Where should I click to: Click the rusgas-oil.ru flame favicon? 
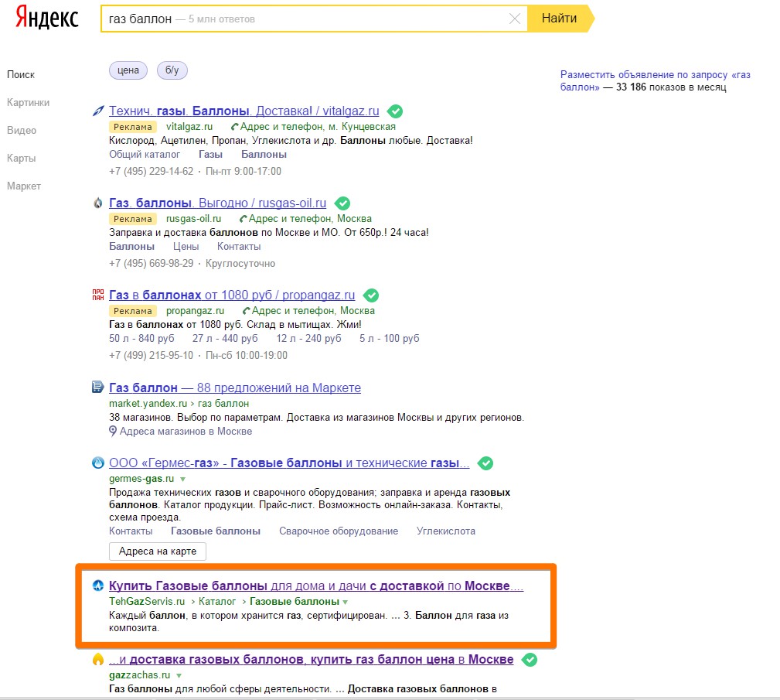(98, 203)
